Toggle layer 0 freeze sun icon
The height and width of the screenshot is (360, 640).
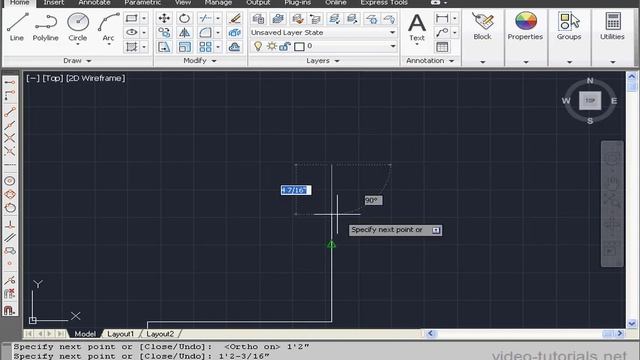[271, 46]
